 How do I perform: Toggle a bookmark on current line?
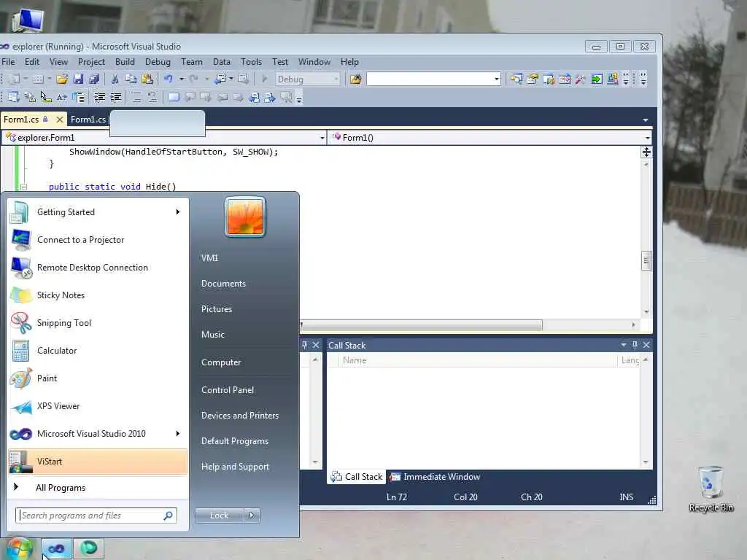point(174,98)
